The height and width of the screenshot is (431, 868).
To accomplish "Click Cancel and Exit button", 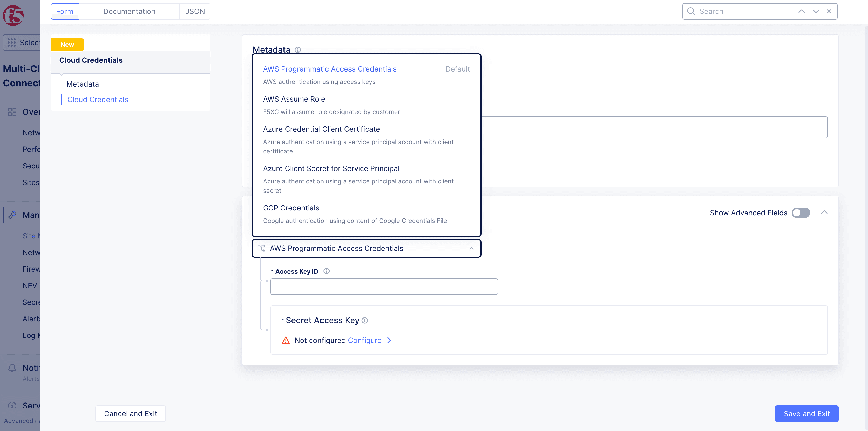I will [x=130, y=413].
